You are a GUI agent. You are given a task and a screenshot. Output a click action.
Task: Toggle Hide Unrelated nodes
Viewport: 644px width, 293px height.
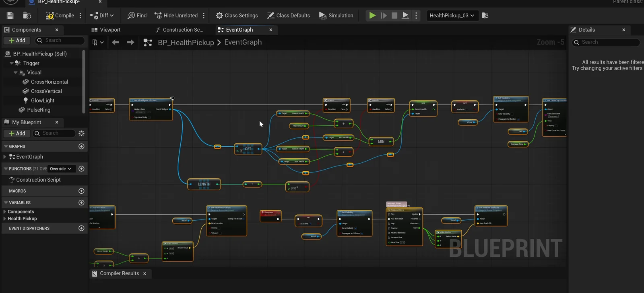point(176,16)
